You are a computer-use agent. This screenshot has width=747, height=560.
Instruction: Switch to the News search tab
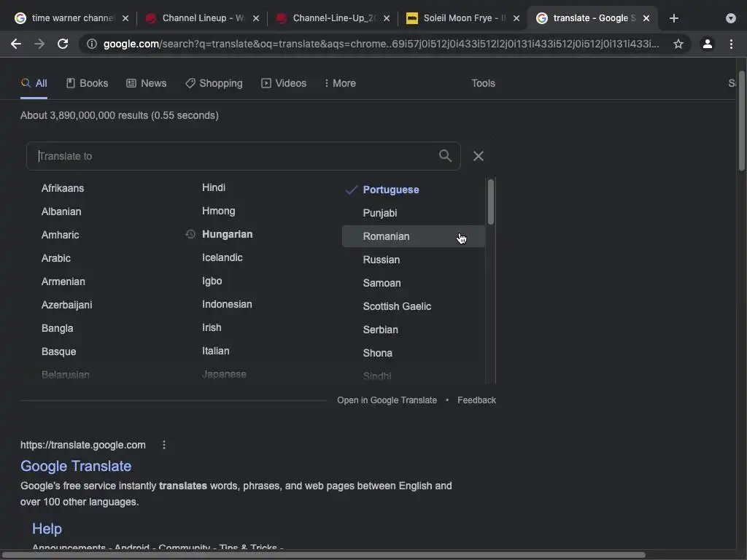click(x=147, y=83)
